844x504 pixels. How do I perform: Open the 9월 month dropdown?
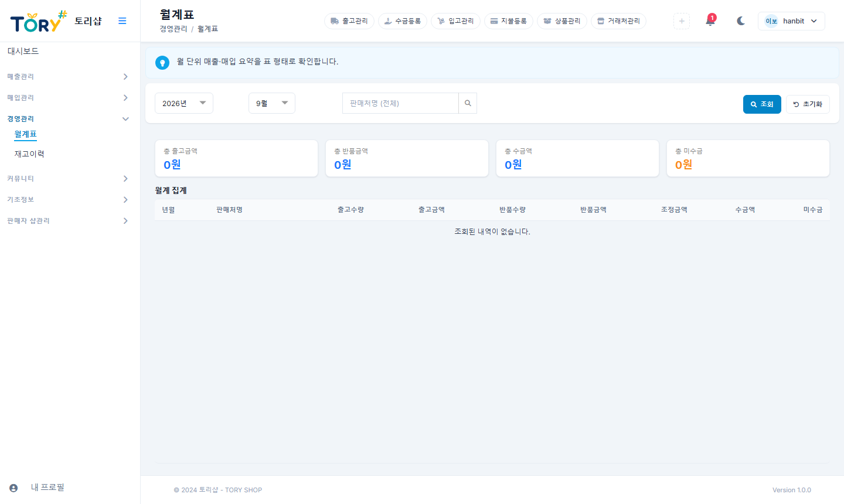pyautogui.click(x=272, y=103)
